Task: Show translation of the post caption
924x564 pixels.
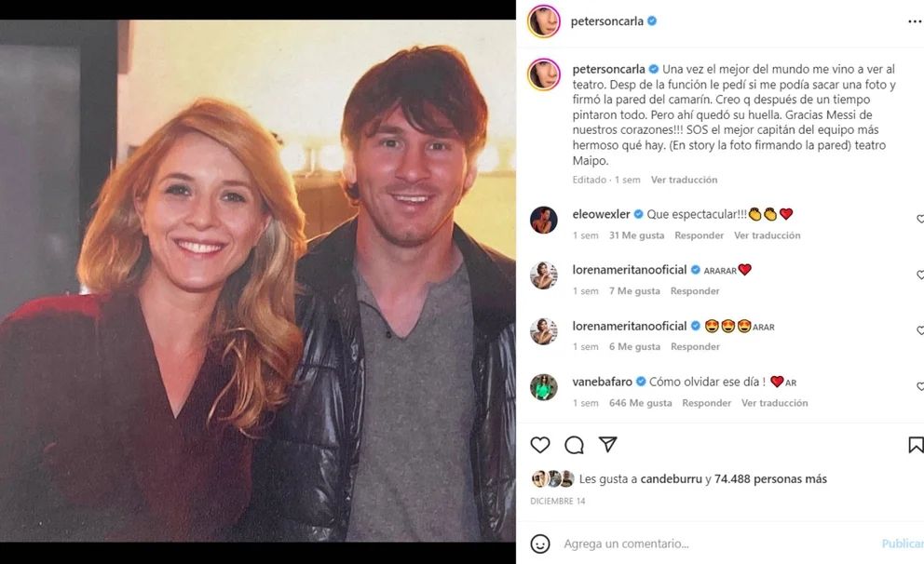Action: click(x=684, y=180)
